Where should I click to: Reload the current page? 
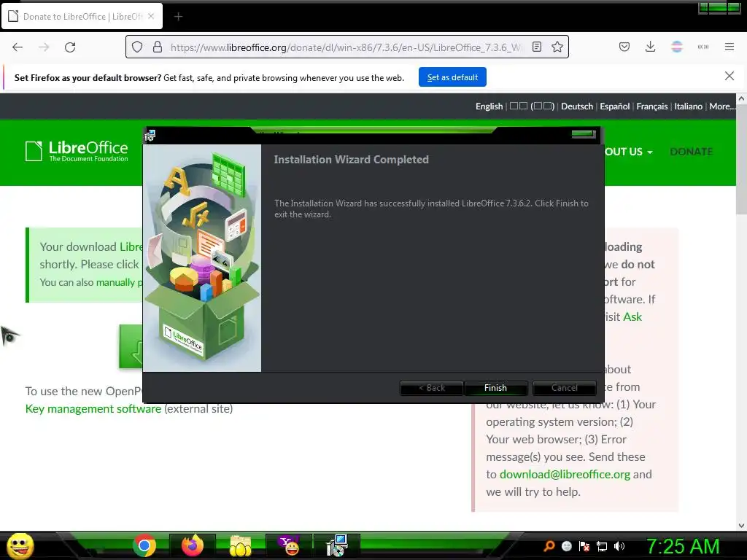pos(70,47)
